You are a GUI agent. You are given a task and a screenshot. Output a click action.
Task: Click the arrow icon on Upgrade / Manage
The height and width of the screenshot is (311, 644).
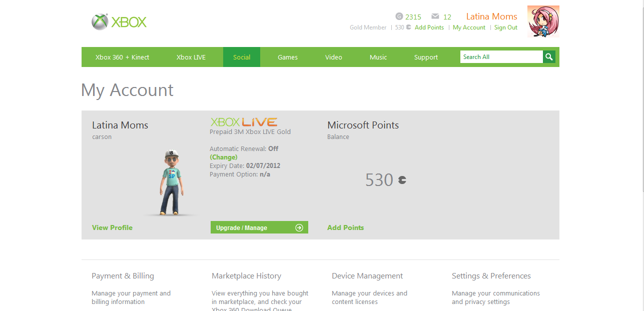(299, 227)
